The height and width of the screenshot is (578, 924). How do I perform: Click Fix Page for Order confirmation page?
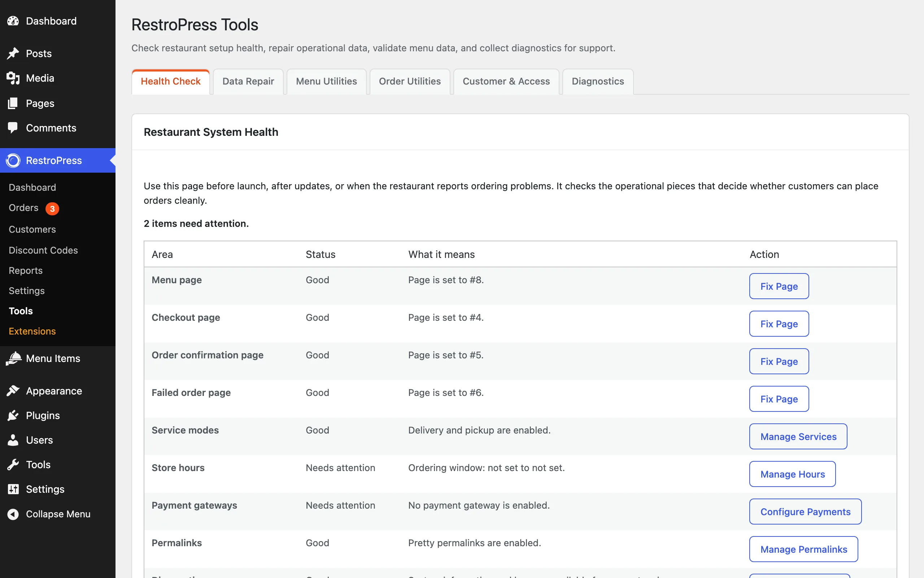click(779, 361)
